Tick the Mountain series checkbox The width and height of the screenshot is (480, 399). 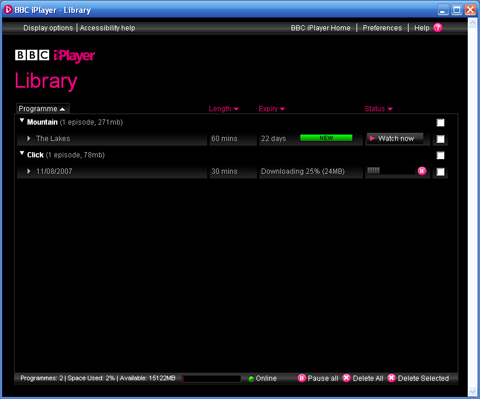(440, 123)
